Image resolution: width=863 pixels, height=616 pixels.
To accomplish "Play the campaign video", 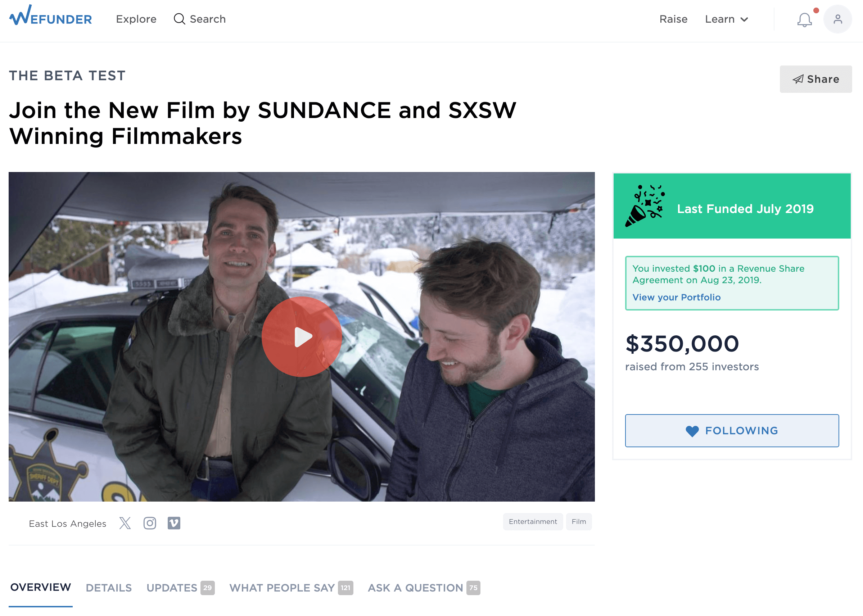I will (x=302, y=336).
